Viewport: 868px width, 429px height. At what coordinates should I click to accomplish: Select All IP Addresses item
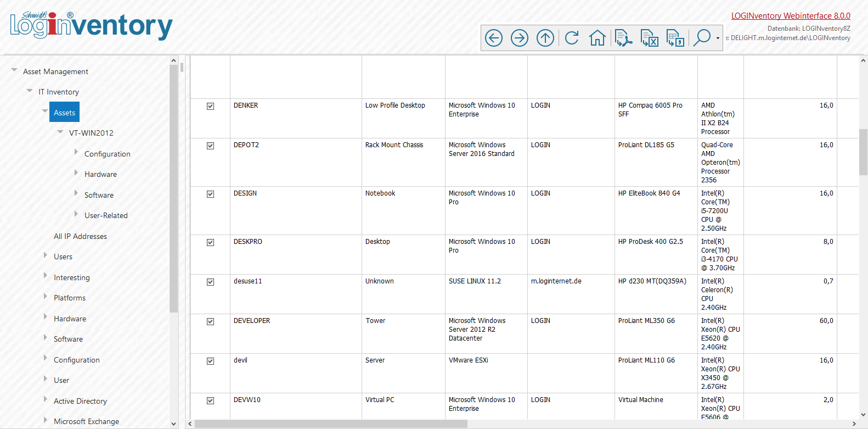(x=80, y=236)
